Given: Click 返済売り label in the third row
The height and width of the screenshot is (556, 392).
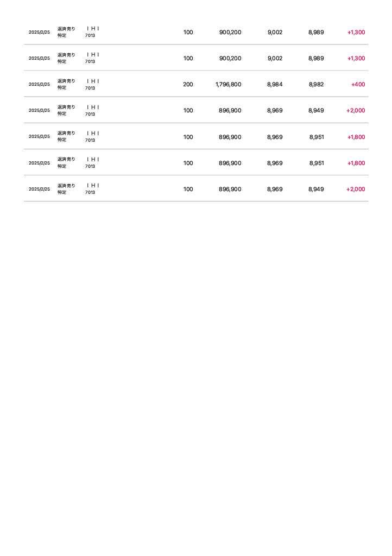Looking at the screenshot, I should click(x=66, y=81).
